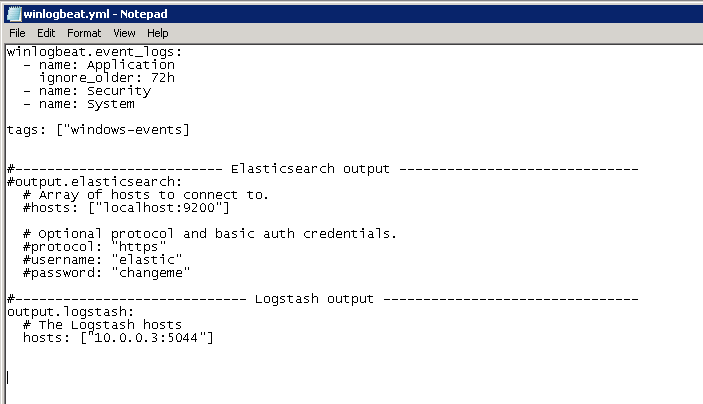Click on the word Application
This screenshot has height=404, width=703.
pyautogui.click(x=130, y=65)
